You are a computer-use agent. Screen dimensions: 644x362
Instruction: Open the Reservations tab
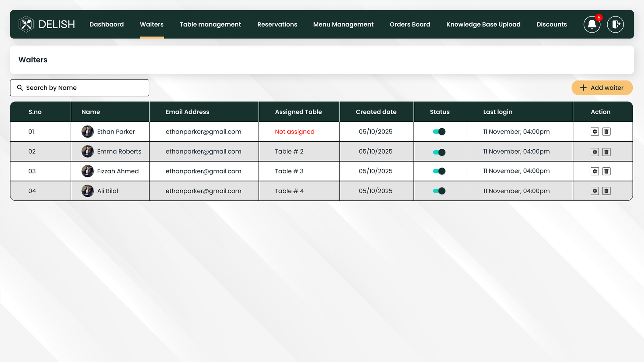coord(277,25)
